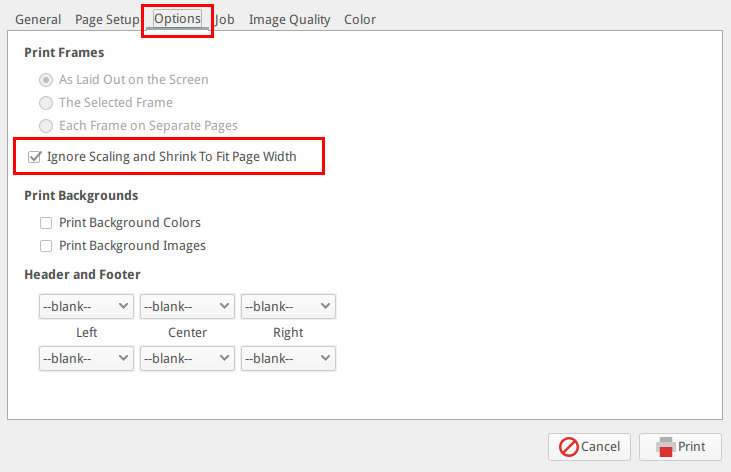731x472 pixels.
Task: Expand the bottom Center footer dropdown
Action: [187, 358]
